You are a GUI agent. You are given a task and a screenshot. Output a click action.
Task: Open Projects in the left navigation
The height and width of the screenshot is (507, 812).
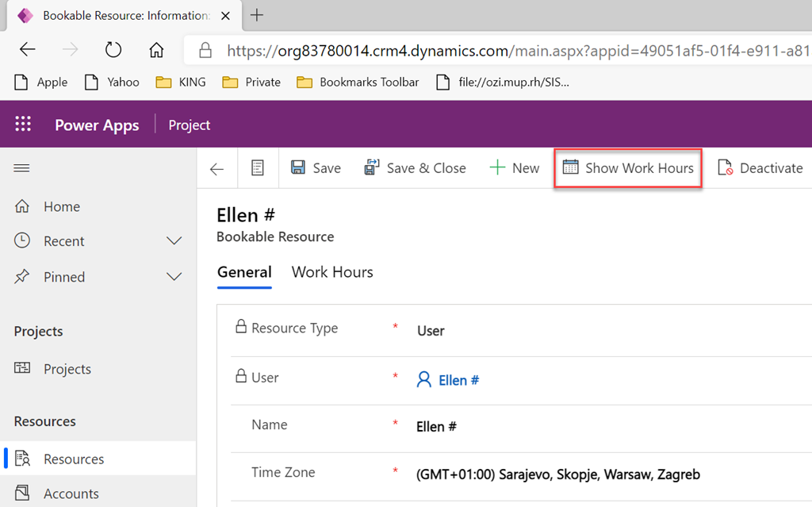pyautogui.click(x=67, y=369)
